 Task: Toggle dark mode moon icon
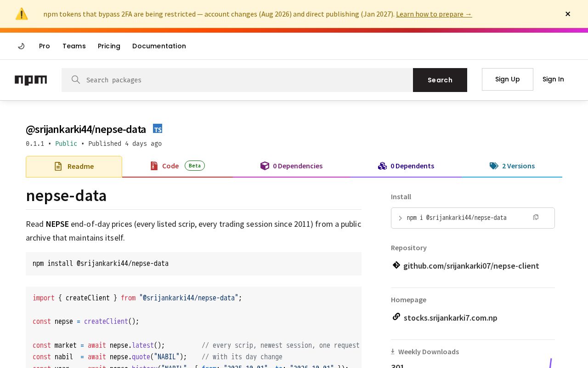coord(21,46)
